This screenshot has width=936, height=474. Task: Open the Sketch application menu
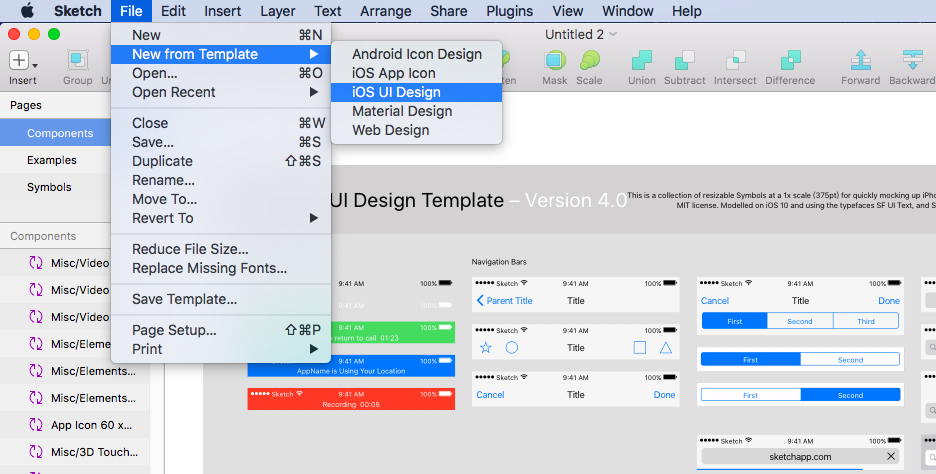coord(78,11)
